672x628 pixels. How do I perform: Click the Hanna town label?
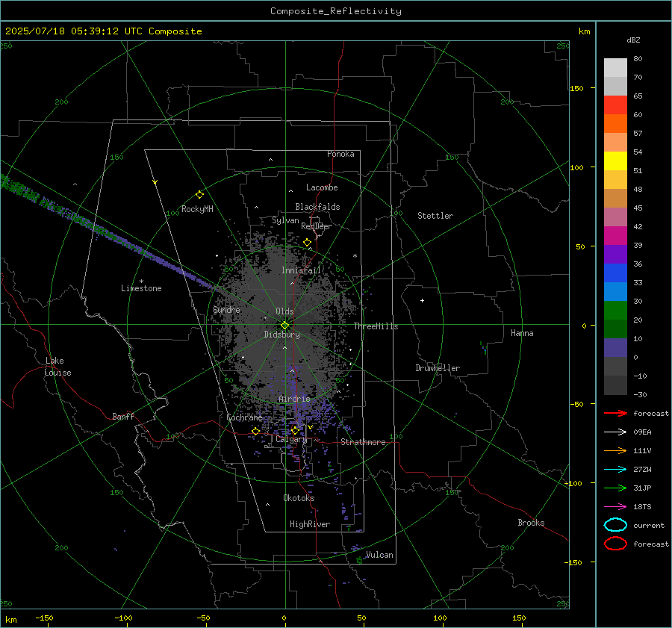pos(522,333)
